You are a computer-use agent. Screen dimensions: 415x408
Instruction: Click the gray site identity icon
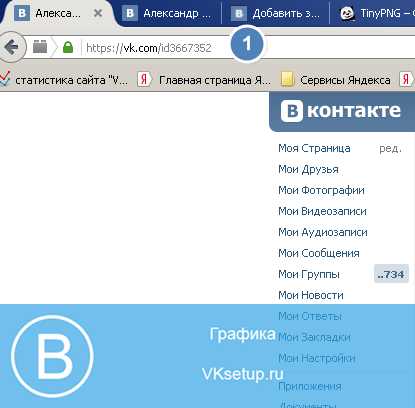tap(40, 47)
